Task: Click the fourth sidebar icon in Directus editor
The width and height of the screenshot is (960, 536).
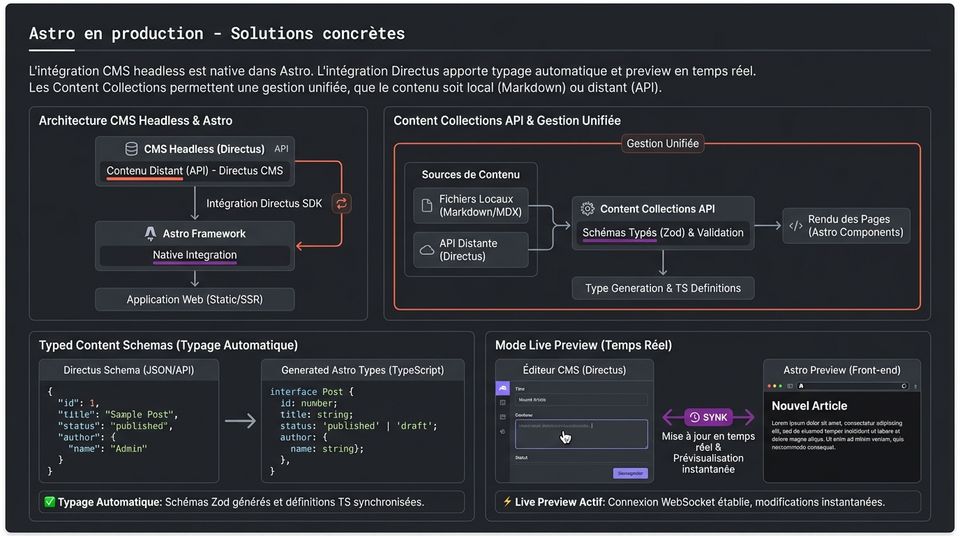Action: 503,431
